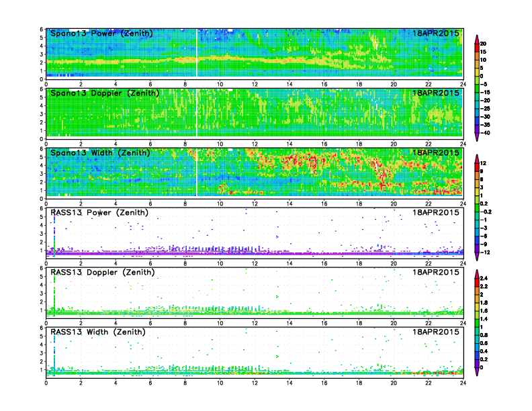The width and height of the screenshot is (532, 411).
Task: Click the hour 16 tick below the RASS13 Doppler panel
Action: pyautogui.click(x=324, y=323)
